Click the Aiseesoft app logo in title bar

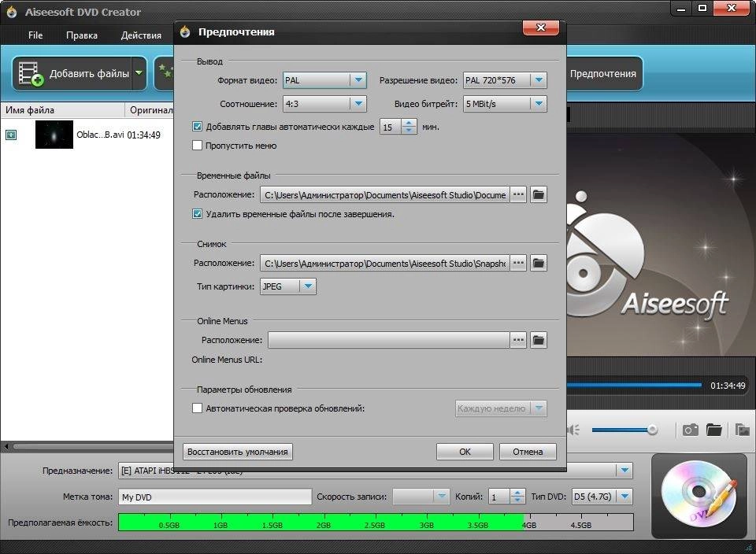click(x=12, y=12)
